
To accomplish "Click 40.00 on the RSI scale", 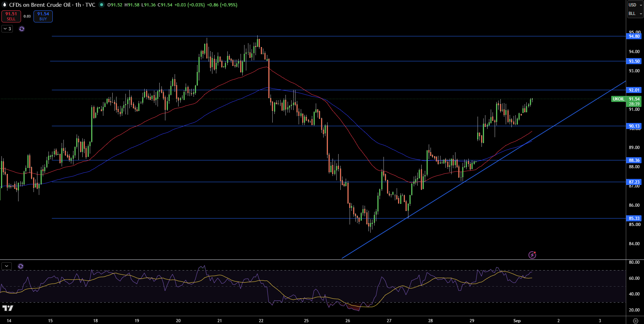I will (x=634, y=294).
